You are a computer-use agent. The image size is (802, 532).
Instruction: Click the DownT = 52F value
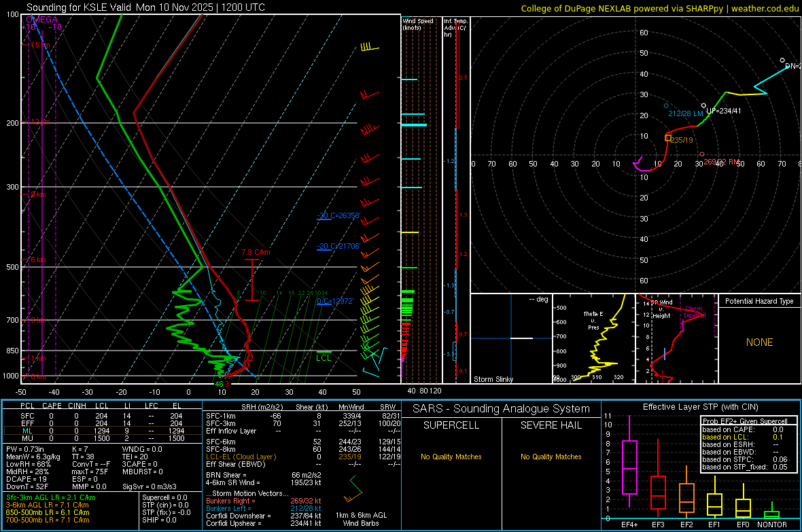click(27, 487)
